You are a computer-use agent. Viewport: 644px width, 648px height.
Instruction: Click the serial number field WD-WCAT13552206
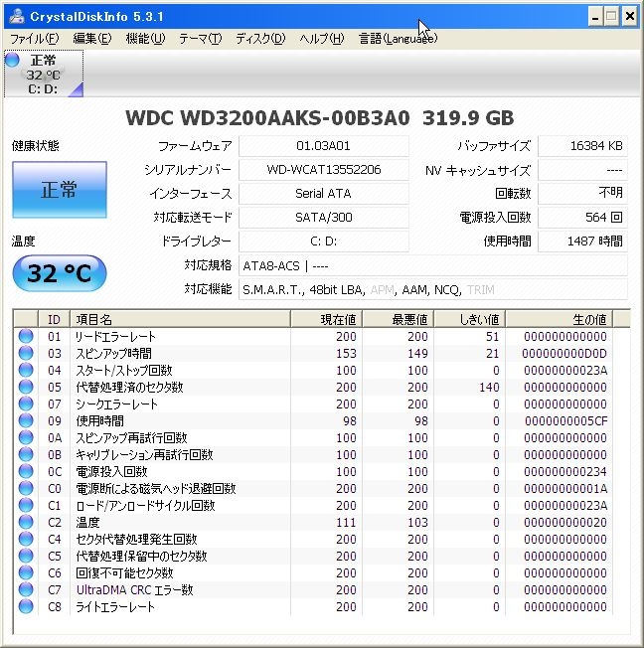[x=324, y=170]
